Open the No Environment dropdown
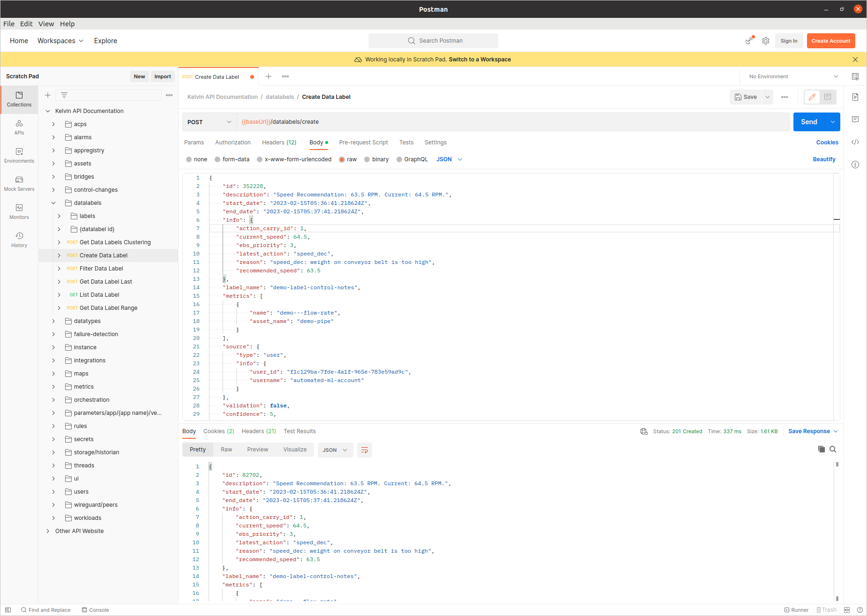Screen dimensions: 867x616 pyautogui.click(x=793, y=76)
